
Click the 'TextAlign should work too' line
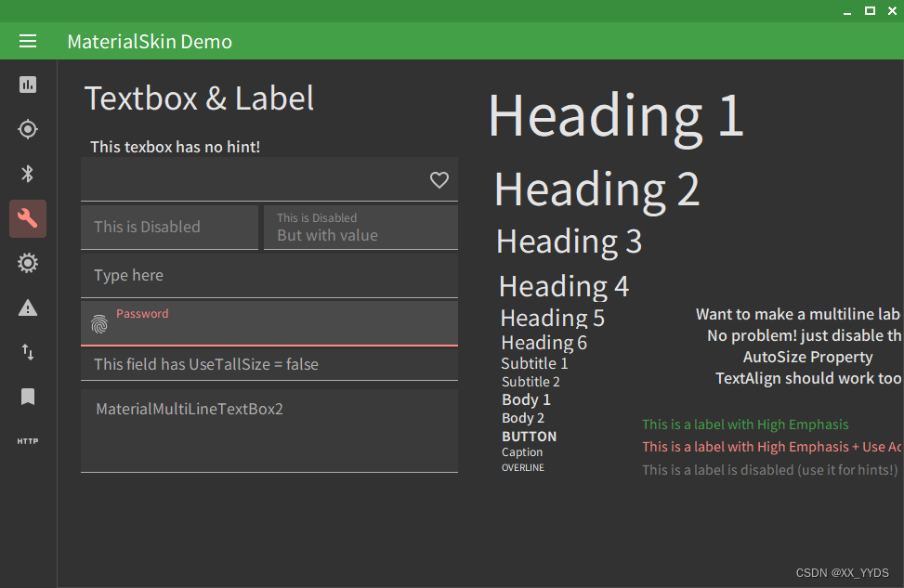pos(808,379)
